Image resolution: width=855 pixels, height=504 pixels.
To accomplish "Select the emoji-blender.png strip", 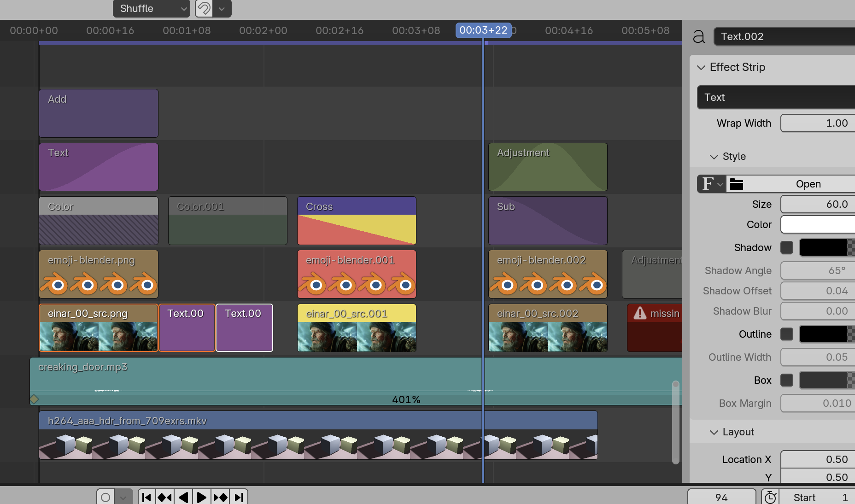I will (99, 274).
